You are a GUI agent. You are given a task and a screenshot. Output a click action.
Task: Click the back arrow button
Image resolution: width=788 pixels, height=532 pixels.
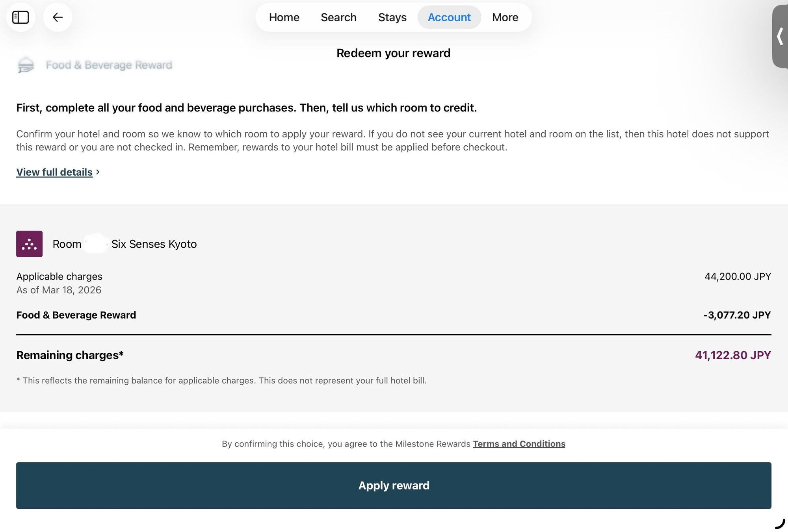[x=58, y=17]
